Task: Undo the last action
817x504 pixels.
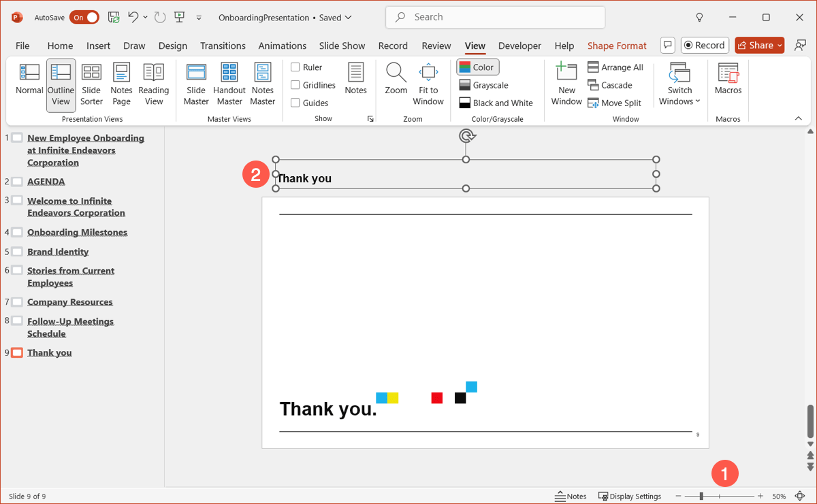Action: 133,17
